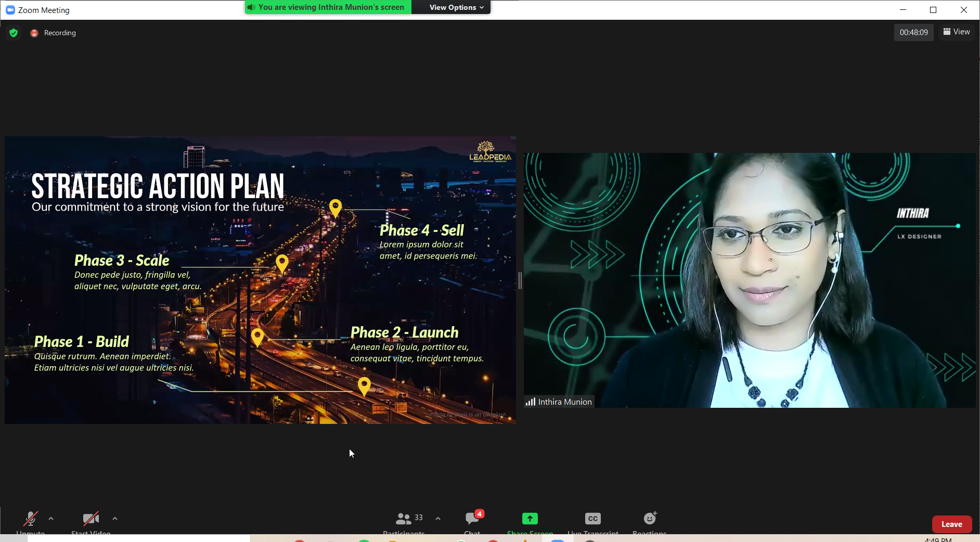The width and height of the screenshot is (980, 542).
Task: Click the yellow map pin beside Phase 4
Action: [336, 208]
